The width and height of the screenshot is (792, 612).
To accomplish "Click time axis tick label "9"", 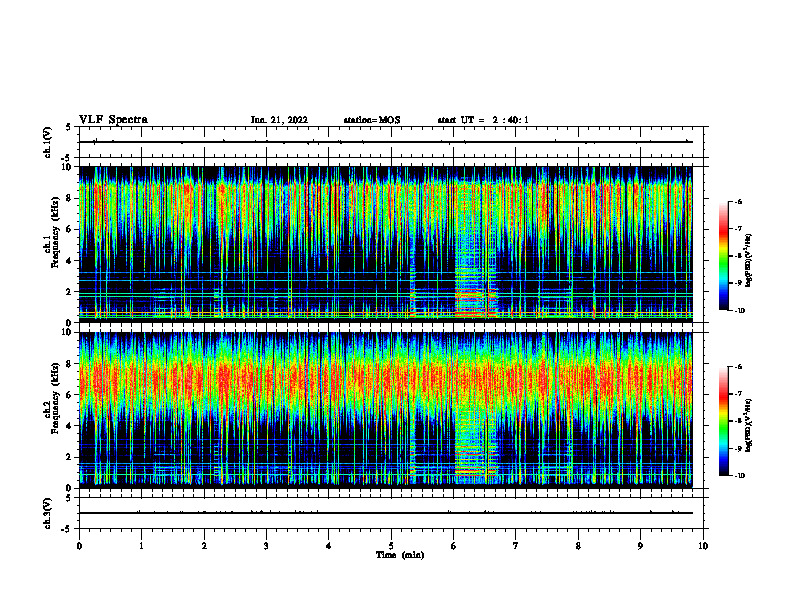I will [x=640, y=546].
